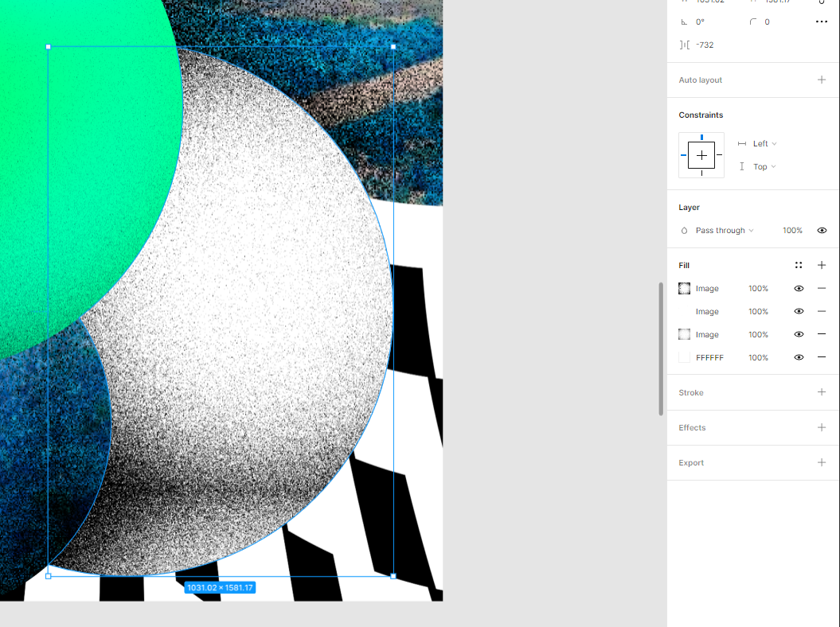The height and width of the screenshot is (627, 840).
Task: Remove the third Image fill
Action: 821,334
